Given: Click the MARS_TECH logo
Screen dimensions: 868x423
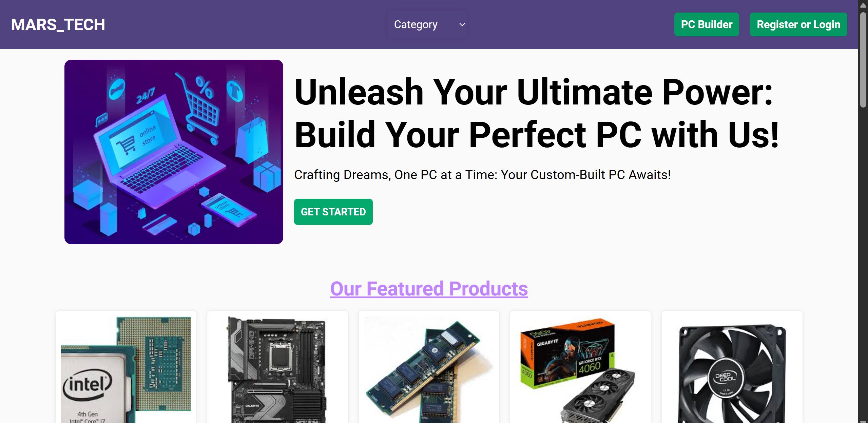Looking at the screenshot, I should [58, 24].
